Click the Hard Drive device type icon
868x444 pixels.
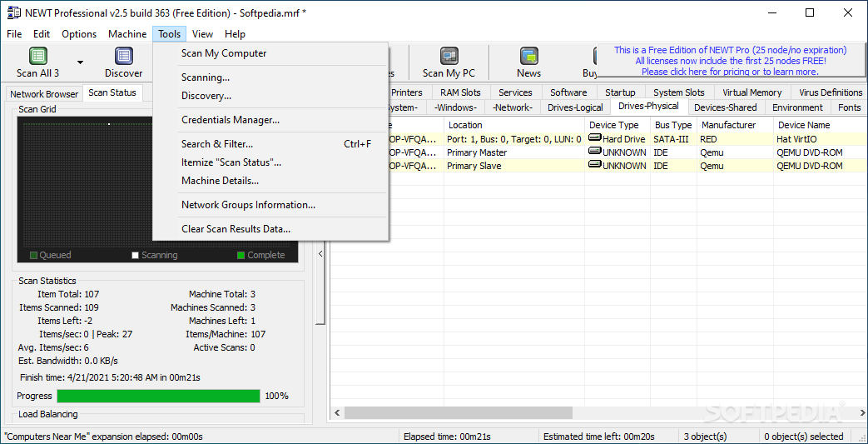pyautogui.click(x=595, y=138)
